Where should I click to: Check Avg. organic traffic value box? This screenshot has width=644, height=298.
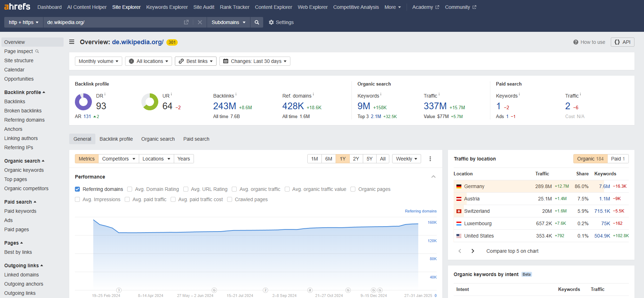(287, 189)
